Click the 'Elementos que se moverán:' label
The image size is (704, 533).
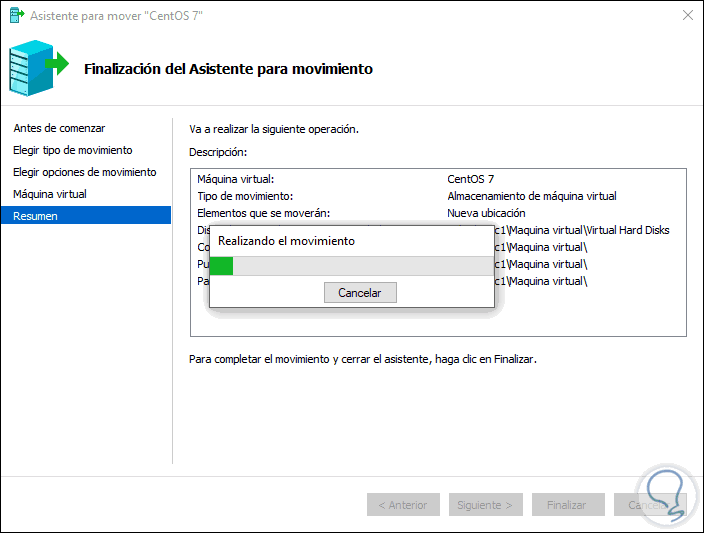pyautogui.click(x=264, y=213)
